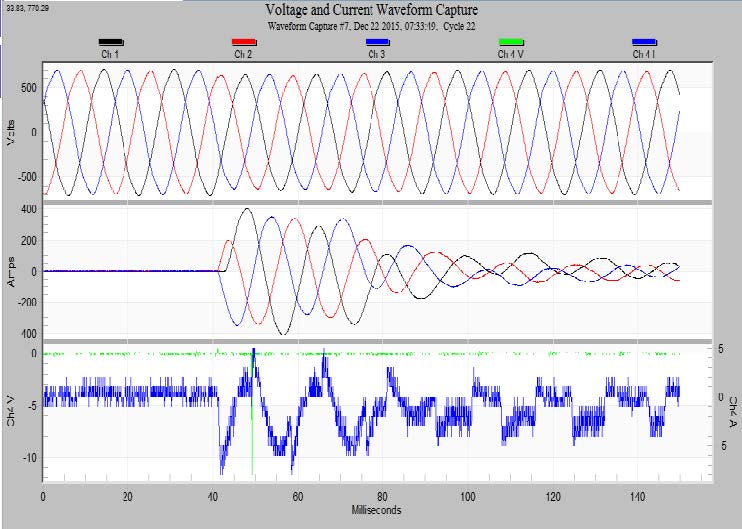Image resolution: width=742 pixels, height=529 pixels.
Task: Click the 80 tick on the Milliseconds axis
Action: coord(382,495)
